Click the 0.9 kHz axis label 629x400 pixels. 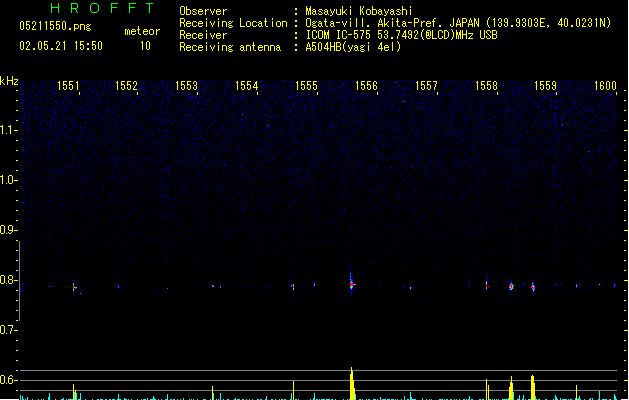8,230
